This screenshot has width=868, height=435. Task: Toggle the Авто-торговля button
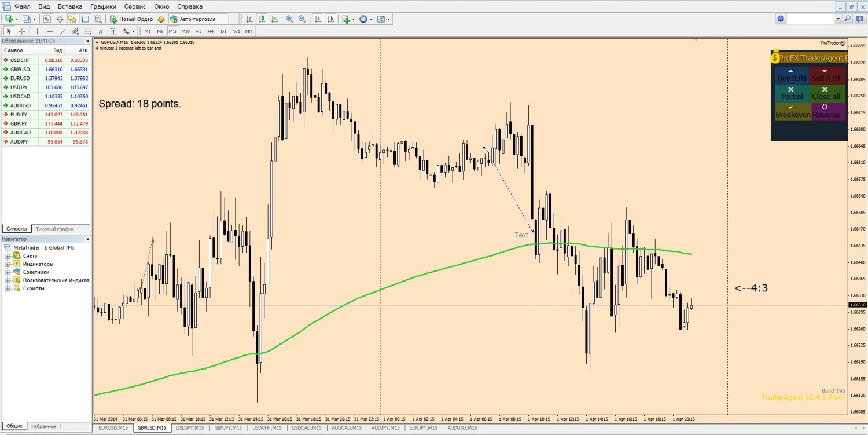pyautogui.click(x=198, y=19)
